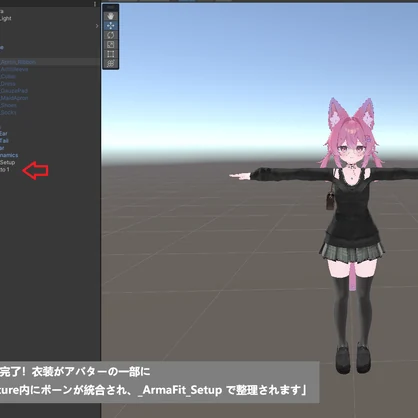Select the Hand view tool
Image resolution: width=418 pixels, height=418 pixels.
click(x=110, y=16)
